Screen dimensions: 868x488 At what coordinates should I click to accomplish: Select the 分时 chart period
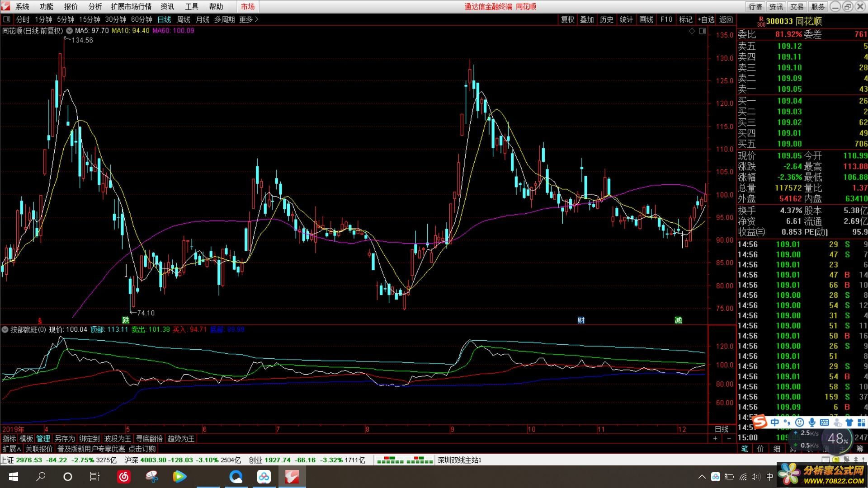coord(23,19)
